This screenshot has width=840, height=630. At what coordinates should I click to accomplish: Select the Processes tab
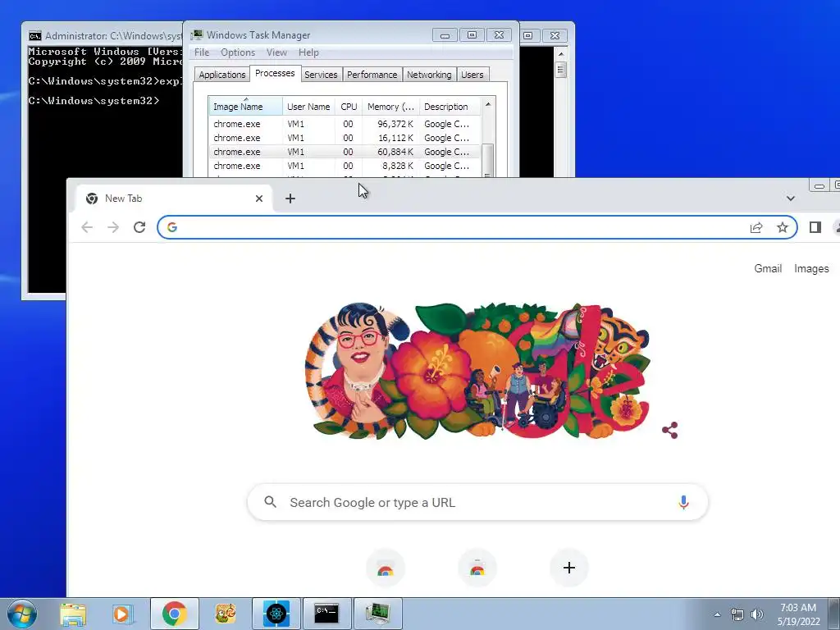[x=275, y=73]
